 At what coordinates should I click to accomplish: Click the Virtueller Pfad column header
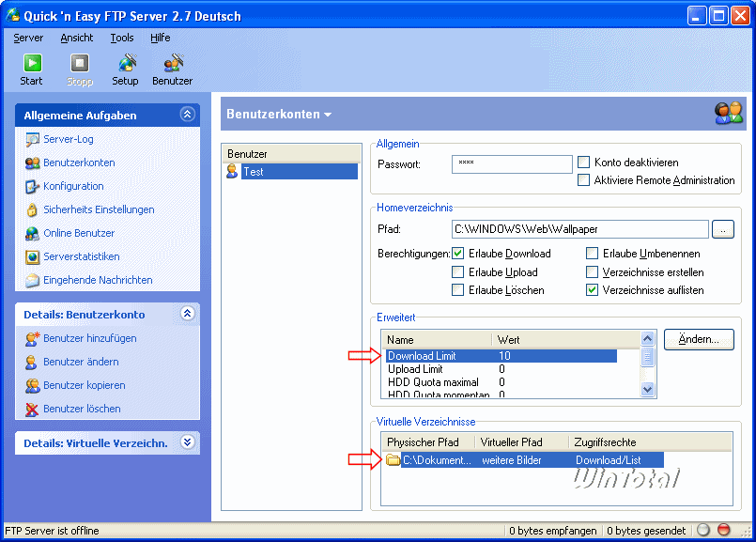coord(520,442)
